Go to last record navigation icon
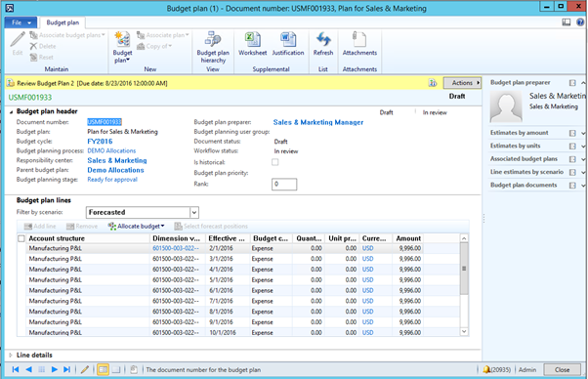 point(66,369)
